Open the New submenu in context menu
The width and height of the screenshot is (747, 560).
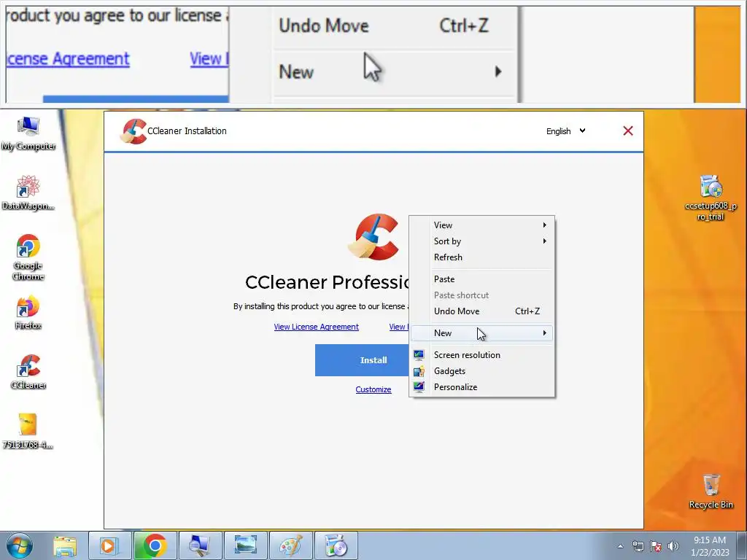click(481, 332)
